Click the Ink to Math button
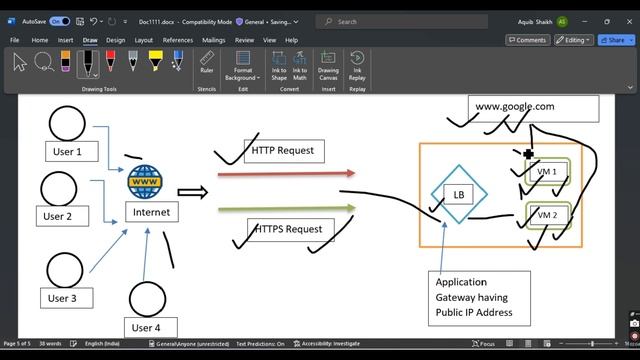640x360 pixels. [300, 66]
